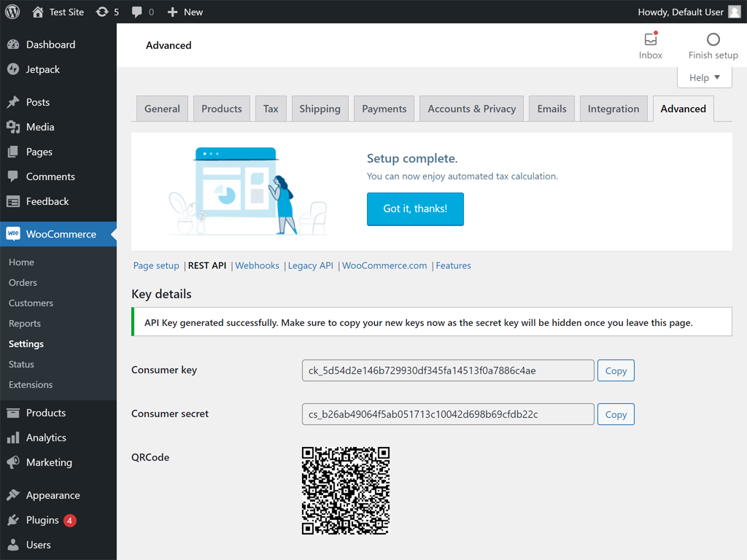Go to Analytics in sidebar
The image size is (747, 560).
(x=46, y=437)
